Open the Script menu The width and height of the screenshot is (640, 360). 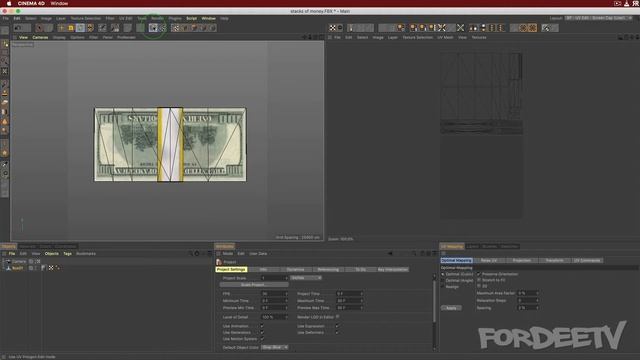191,18
